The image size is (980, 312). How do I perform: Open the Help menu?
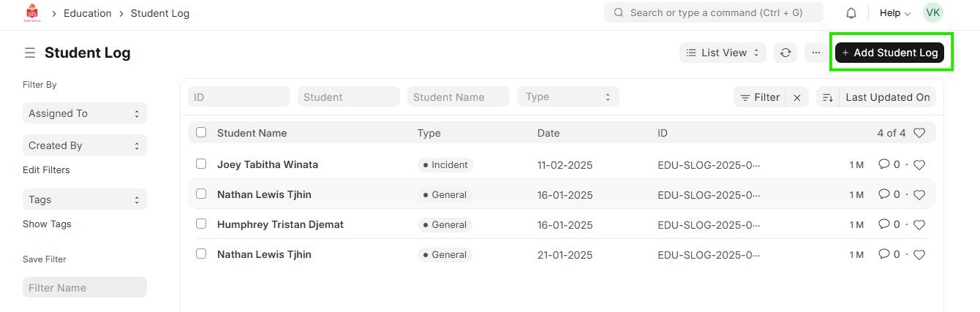pyautogui.click(x=894, y=13)
